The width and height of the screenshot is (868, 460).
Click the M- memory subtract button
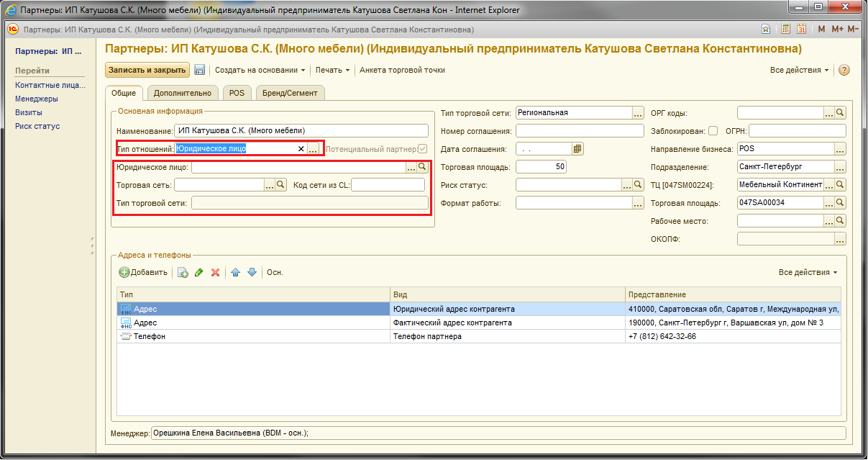854,30
